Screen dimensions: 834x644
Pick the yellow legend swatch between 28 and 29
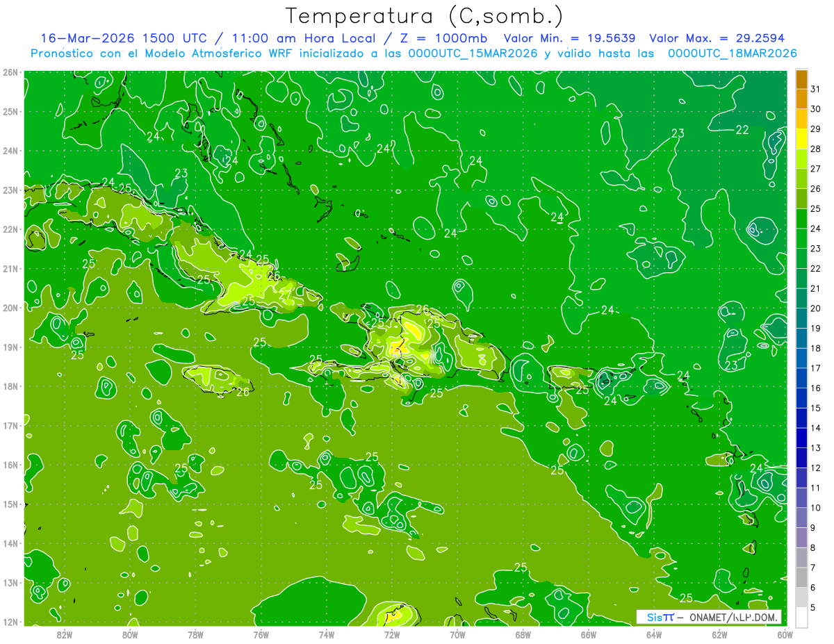[801, 139]
